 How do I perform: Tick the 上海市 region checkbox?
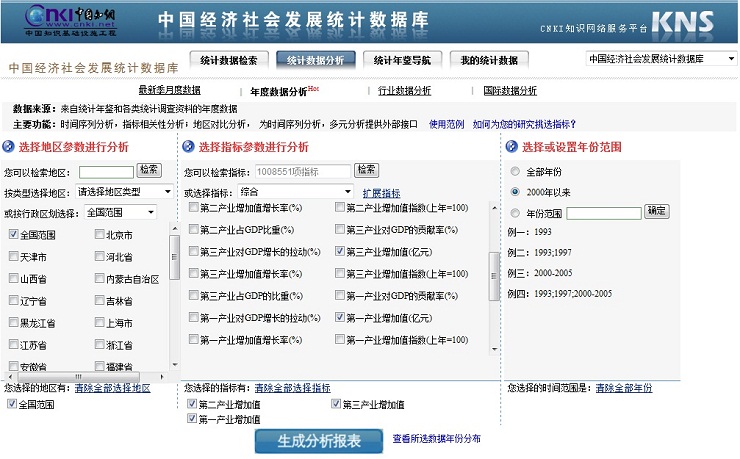[100, 323]
